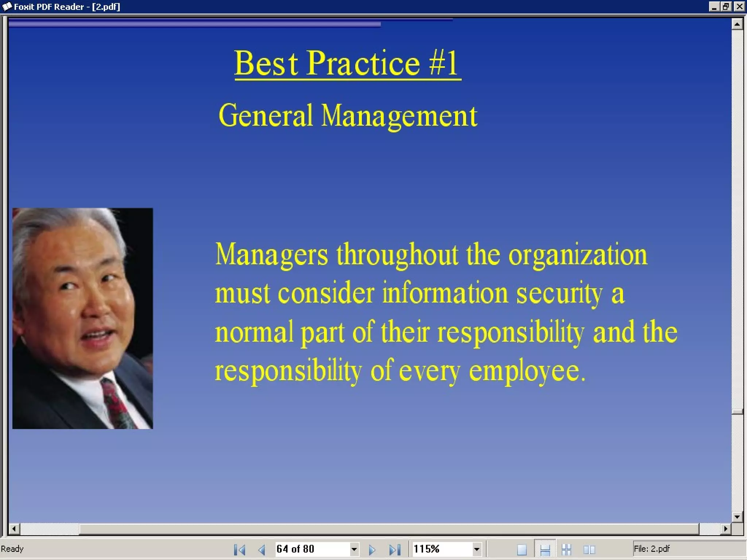
Task: Click the 'Ready' status text
Action: coord(12,549)
